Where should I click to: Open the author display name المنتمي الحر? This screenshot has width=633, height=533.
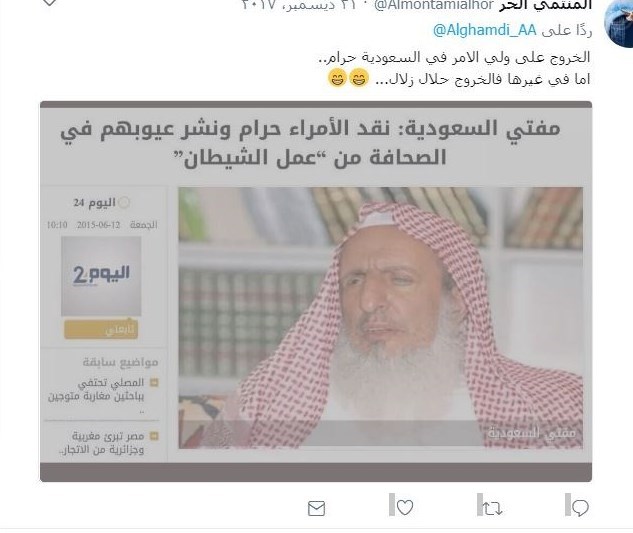[545, 5]
